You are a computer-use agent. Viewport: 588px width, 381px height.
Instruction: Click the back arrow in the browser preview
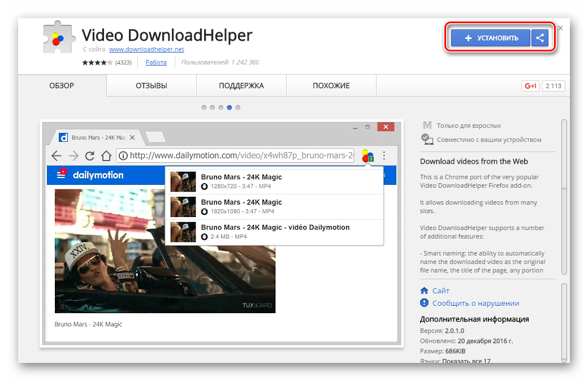coord(56,155)
